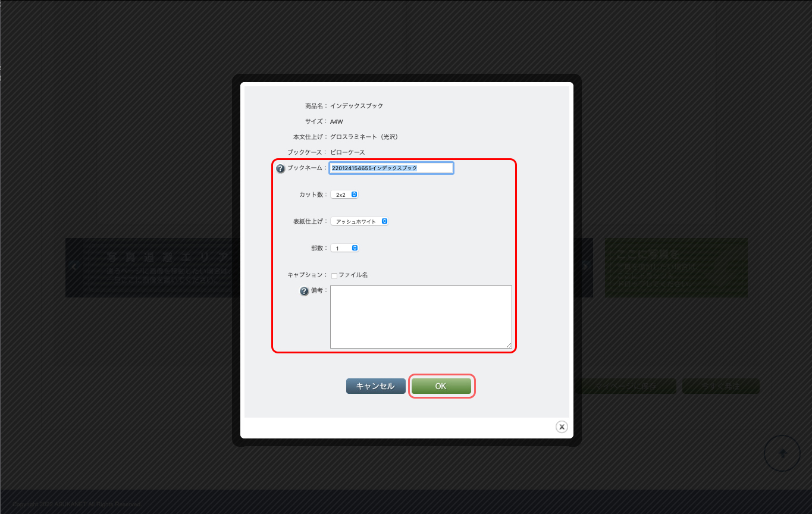This screenshot has width=812, height=514.
Task: Click the right carousel arrow behind the dialog
Action: (586, 267)
